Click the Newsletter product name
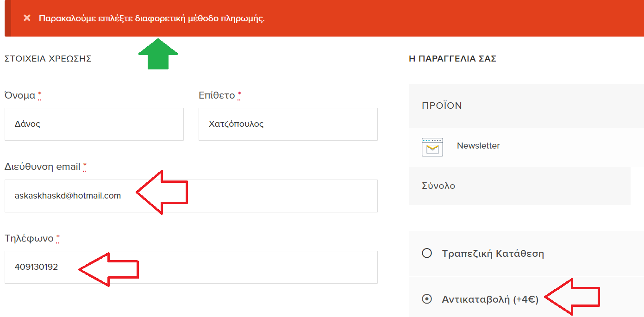Viewport: 644px width, 317px height. [478, 146]
